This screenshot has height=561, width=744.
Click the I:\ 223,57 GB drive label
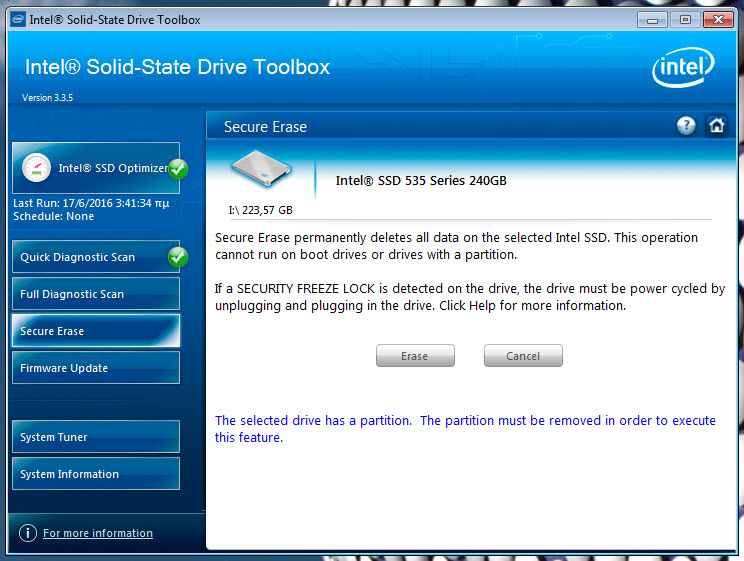pyautogui.click(x=260, y=210)
